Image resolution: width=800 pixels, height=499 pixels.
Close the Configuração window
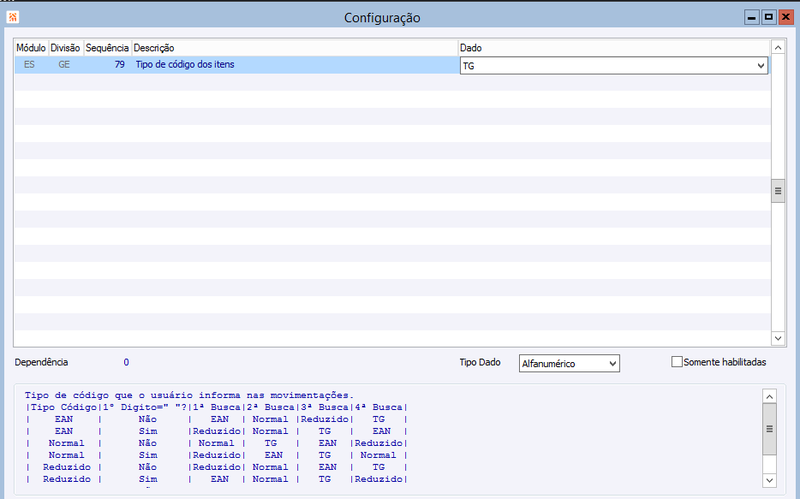[x=785, y=17]
